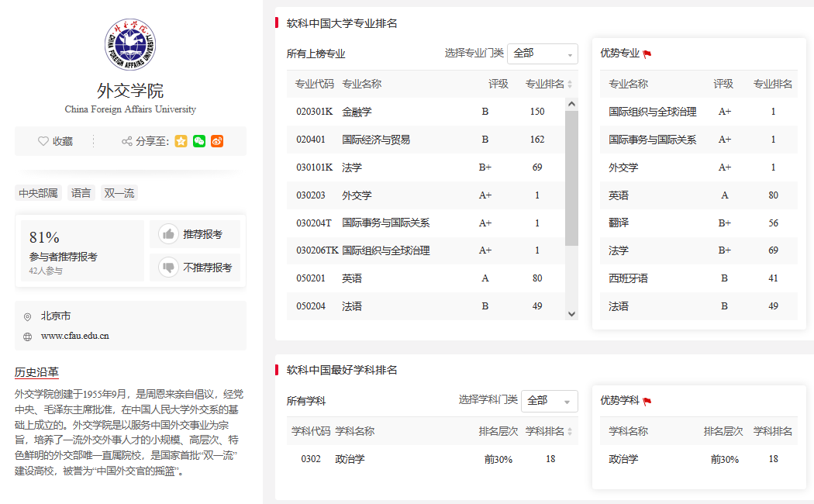
Task: Click the red flag next to 优势专业
Action: coord(647,54)
